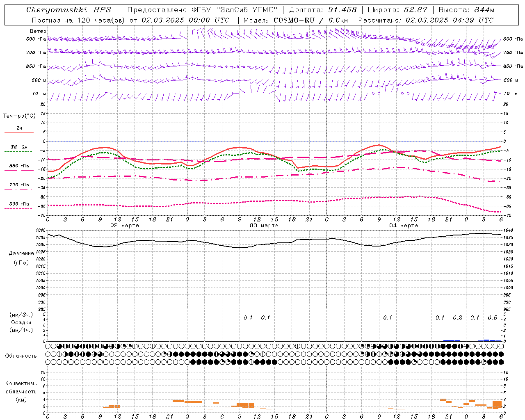
Task: Select the model name COSMO-RU / 6.6км
Action: point(311,20)
